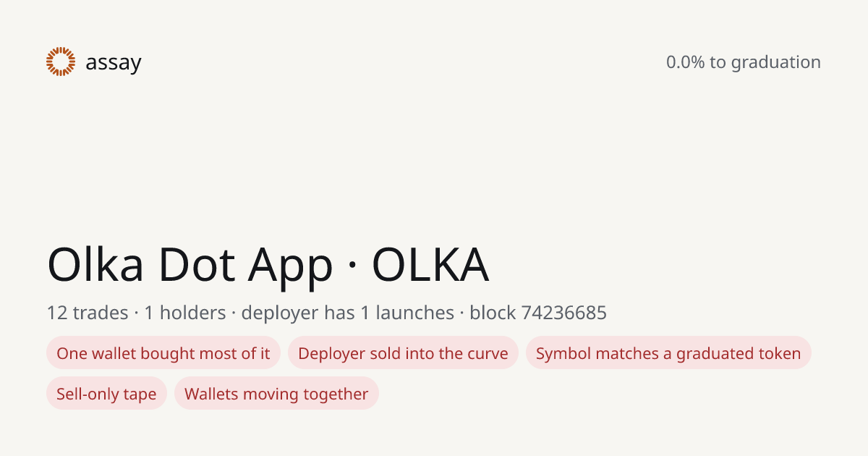Viewport: 868px width, 456px height.
Task: Choose the Symbol matches a graduated token tag
Action: [x=668, y=353]
